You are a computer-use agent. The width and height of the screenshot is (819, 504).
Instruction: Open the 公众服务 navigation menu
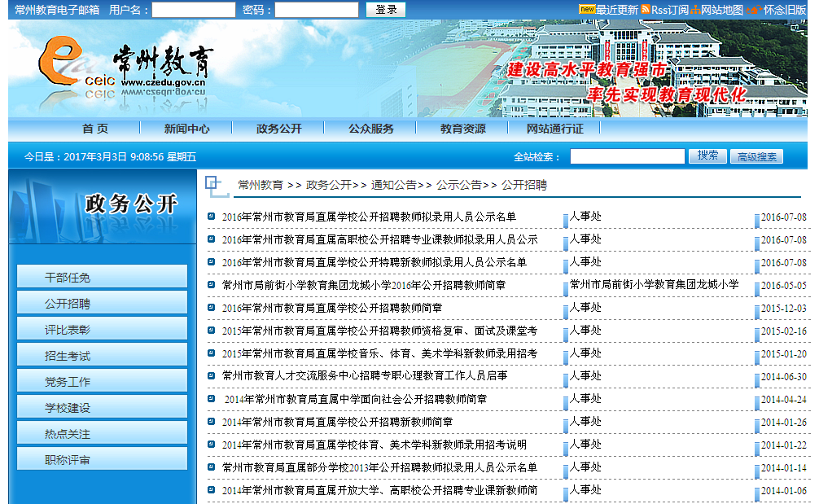[x=371, y=129]
